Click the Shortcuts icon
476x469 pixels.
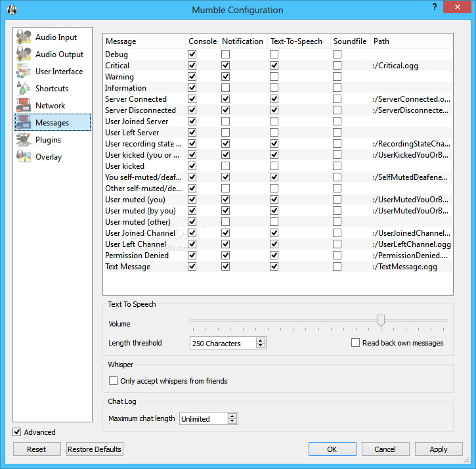(x=24, y=89)
